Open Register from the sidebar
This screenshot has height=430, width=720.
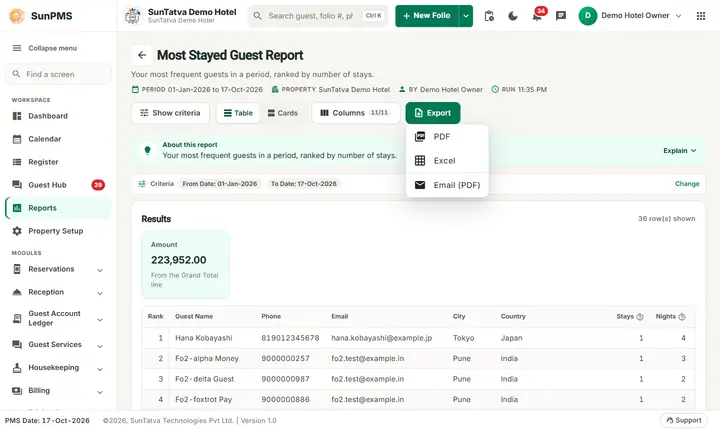coord(58,162)
